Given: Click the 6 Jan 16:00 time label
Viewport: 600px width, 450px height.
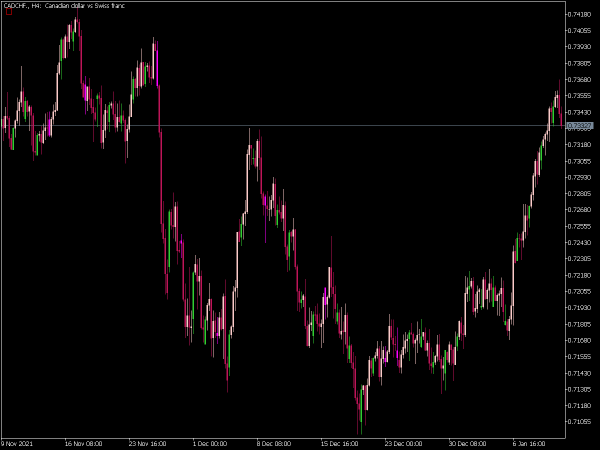Looking at the screenshot, I should coord(529,444).
